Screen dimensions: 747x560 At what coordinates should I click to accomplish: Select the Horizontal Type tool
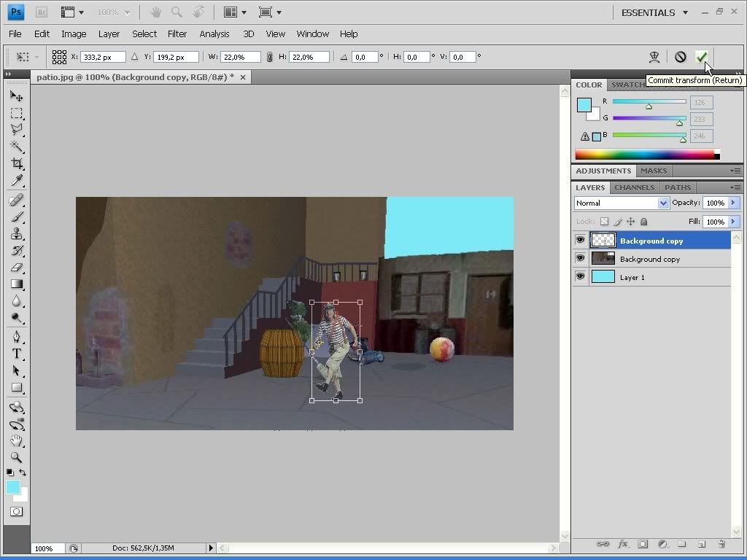[x=16, y=354]
